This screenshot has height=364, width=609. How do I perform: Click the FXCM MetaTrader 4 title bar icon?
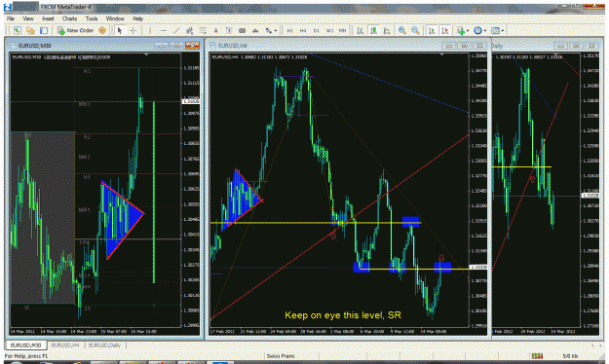(x=8, y=7)
